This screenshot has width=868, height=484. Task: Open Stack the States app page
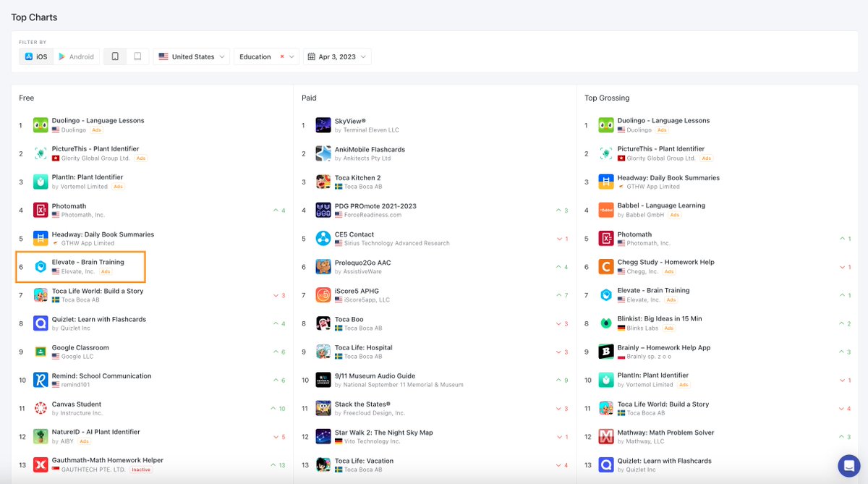[x=362, y=404]
